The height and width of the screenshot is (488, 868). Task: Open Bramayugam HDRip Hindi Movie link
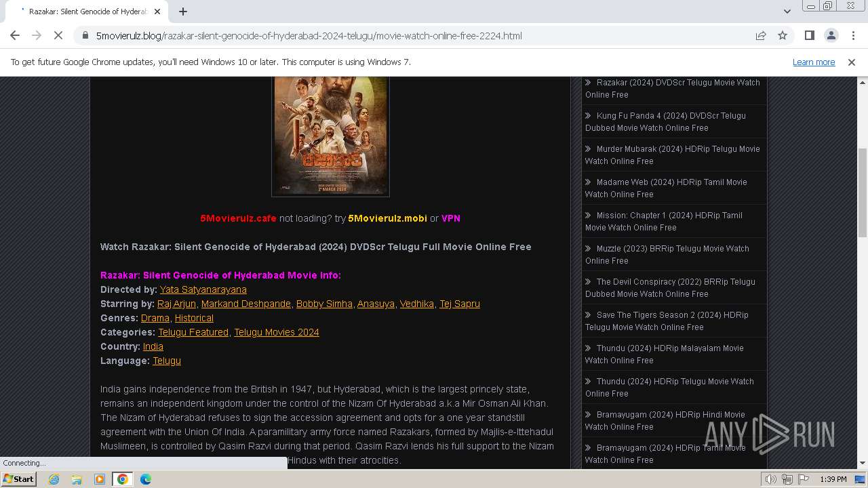[665, 421]
